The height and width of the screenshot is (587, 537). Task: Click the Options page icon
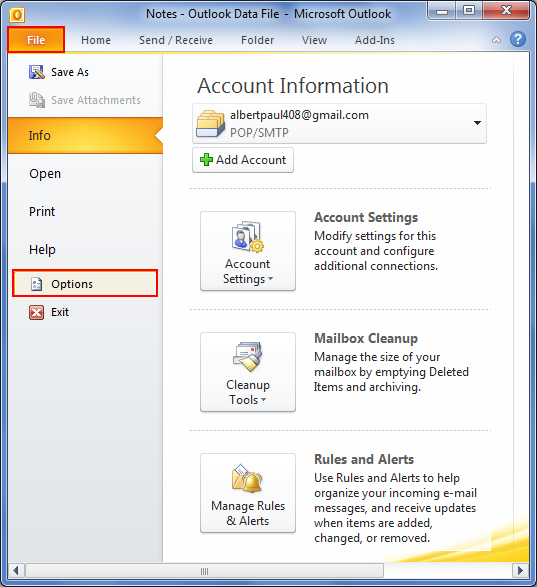pyautogui.click(x=36, y=284)
